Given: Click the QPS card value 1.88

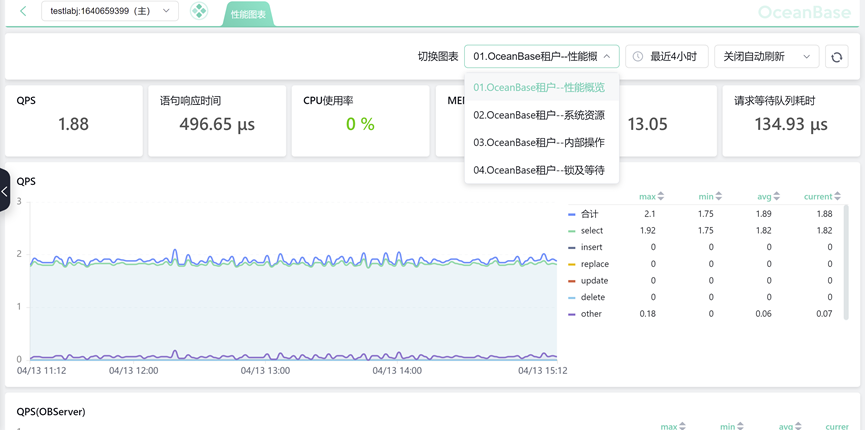Looking at the screenshot, I should tap(73, 124).
